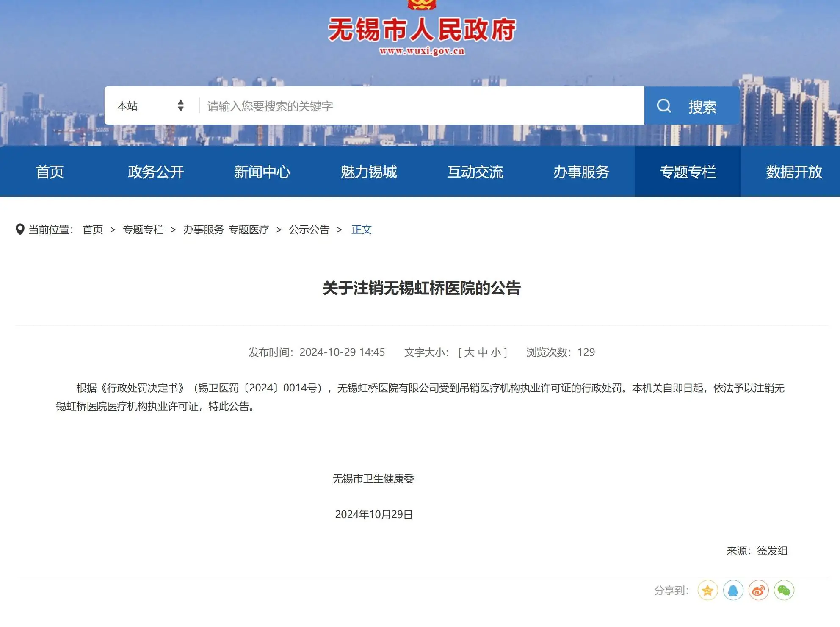Set font size to 中 (medium)
This screenshot has width=840, height=627.
[483, 352]
